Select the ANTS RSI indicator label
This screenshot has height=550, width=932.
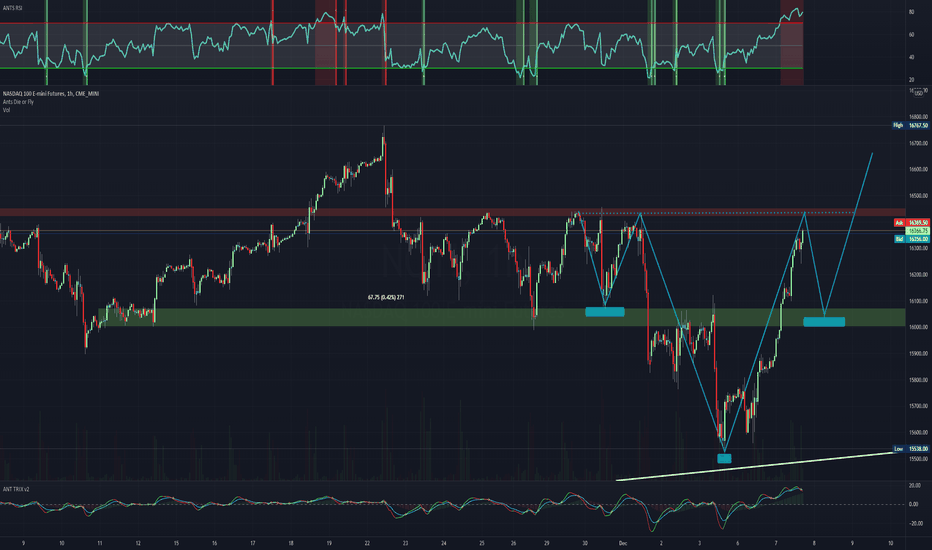click(12, 8)
